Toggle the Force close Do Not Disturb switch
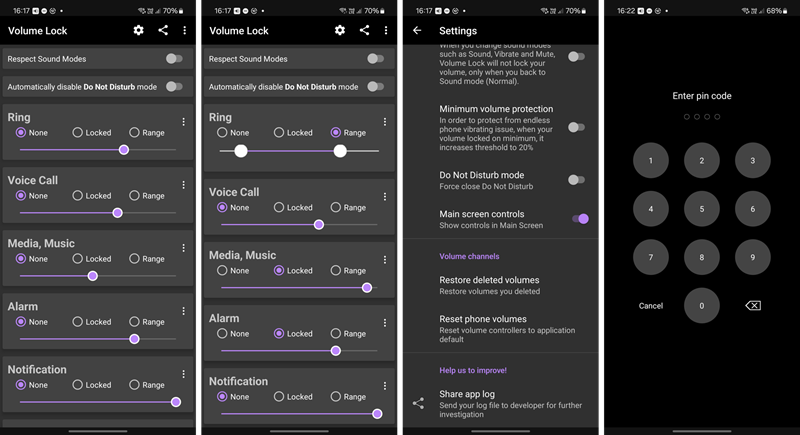This screenshot has height=435, width=800. pos(577,180)
